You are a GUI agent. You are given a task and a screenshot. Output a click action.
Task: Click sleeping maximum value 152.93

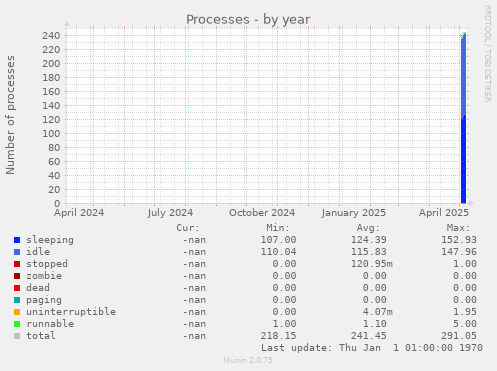[x=459, y=240]
